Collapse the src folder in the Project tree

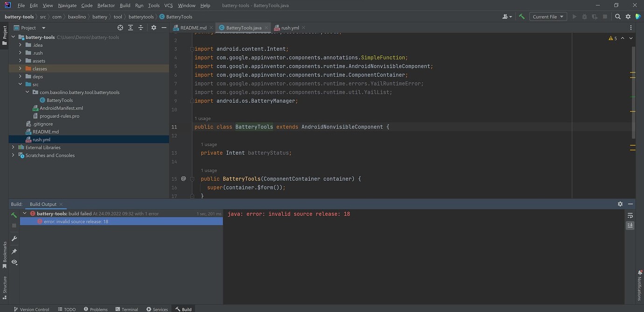20,84
